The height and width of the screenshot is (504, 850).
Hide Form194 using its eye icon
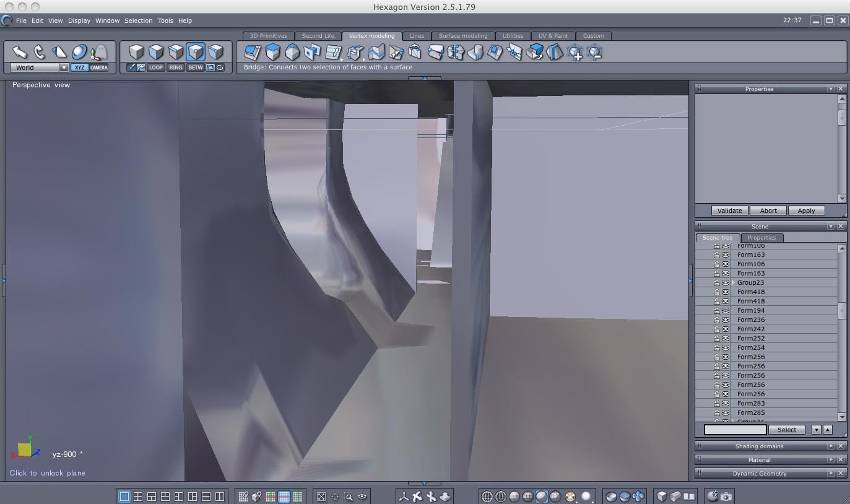[x=726, y=310]
